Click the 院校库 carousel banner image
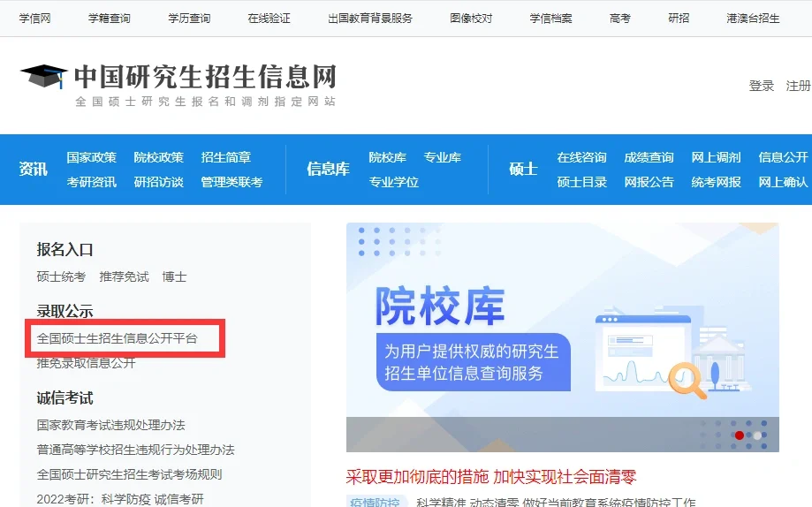Viewport: 812px width, 507px height. tap(563, 337)
